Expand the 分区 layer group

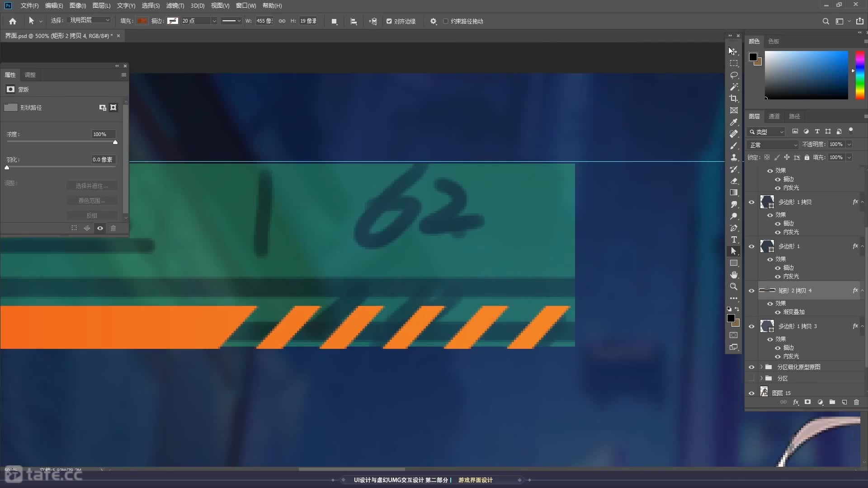click(761, 378)
